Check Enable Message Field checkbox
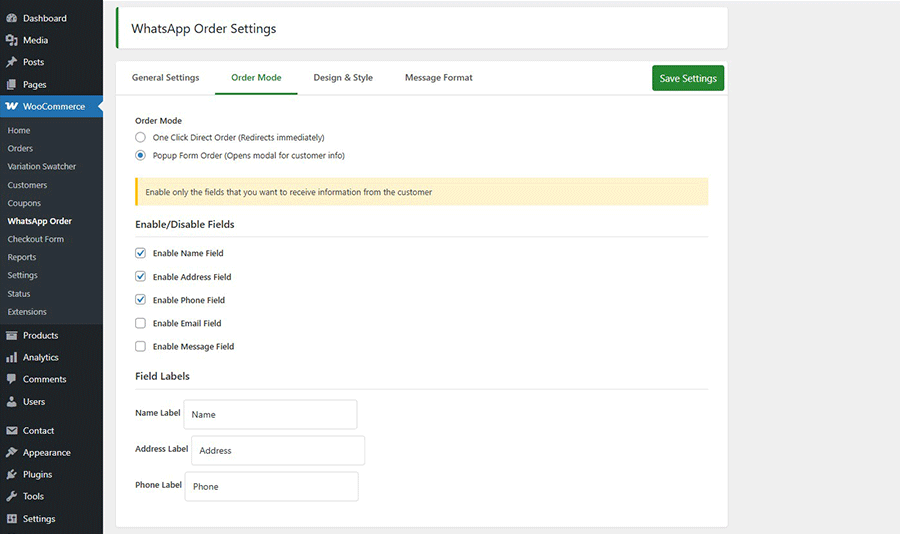This screenshot has width=900, height=534. click(x=140, y=346)
